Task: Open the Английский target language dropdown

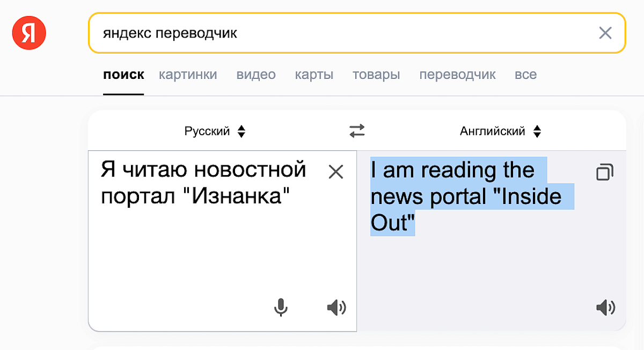Action: (x=500, y=131)
